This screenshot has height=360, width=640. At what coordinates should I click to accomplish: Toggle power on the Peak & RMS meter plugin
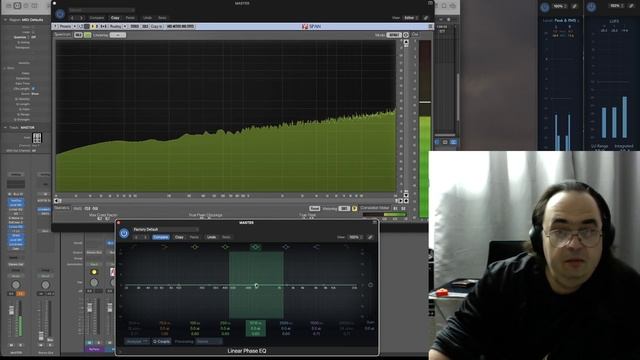pyautogui.click(x=545, y=7)
